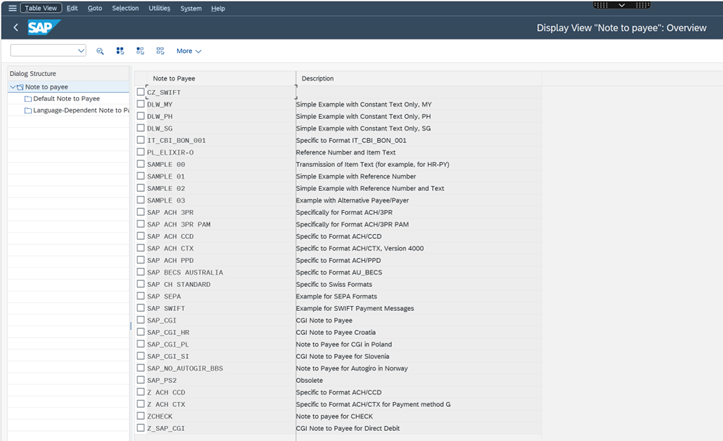Click description 'Example for SEPA Formats'
The image size is (723, 441).
pos(336,296)
